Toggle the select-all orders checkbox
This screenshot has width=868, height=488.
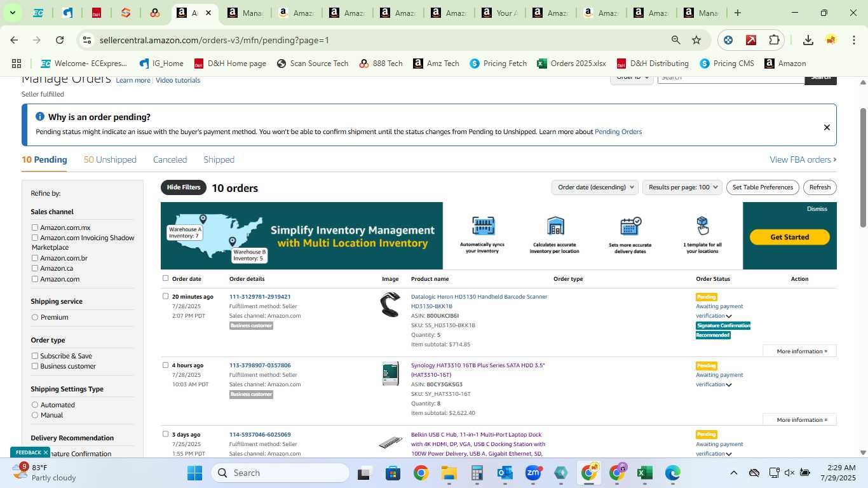166,278
